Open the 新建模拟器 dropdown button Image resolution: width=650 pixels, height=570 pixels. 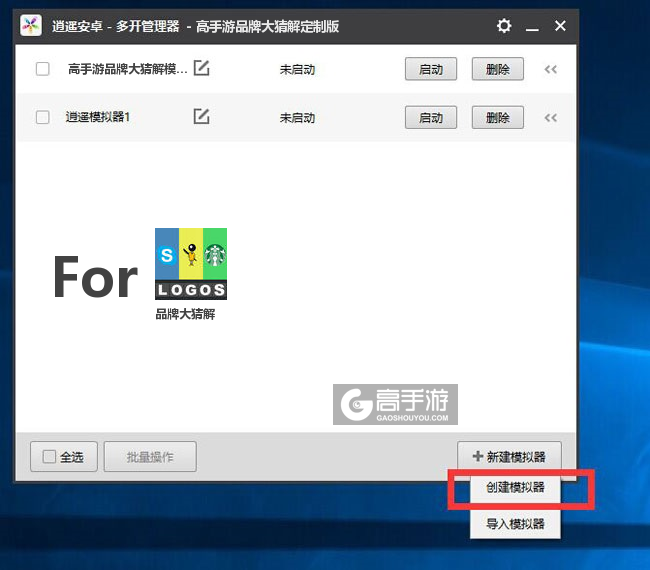509,456
